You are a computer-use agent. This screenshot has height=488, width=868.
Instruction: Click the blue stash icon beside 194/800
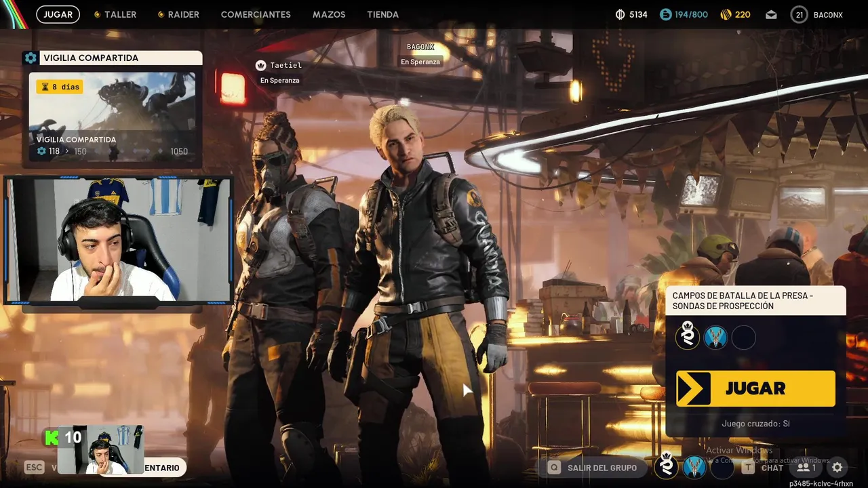coord(665,14)
